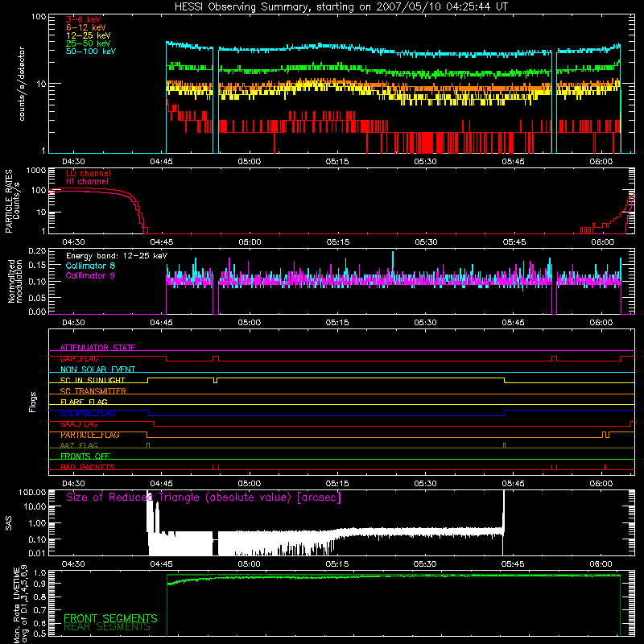Select the 25-50 keV legend label
Image resolution: width=644 pixels, height=644 pixels.
88,43
